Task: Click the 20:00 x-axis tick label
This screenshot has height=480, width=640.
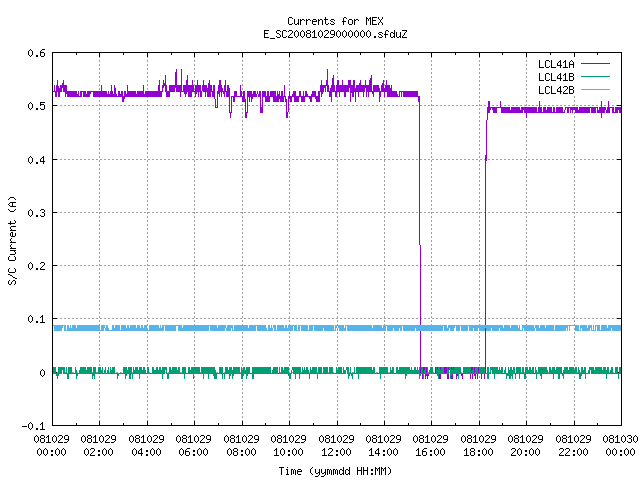Action: tap(525, 452)
